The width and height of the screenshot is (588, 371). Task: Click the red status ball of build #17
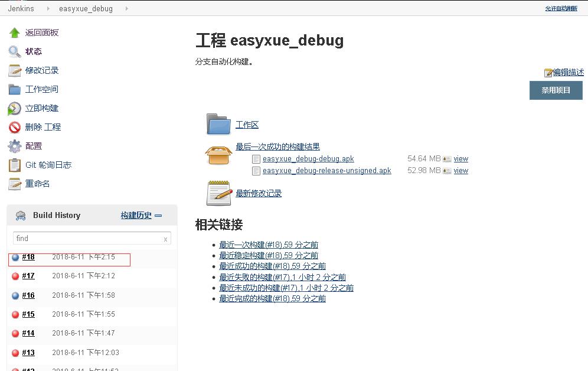(15, 276)
